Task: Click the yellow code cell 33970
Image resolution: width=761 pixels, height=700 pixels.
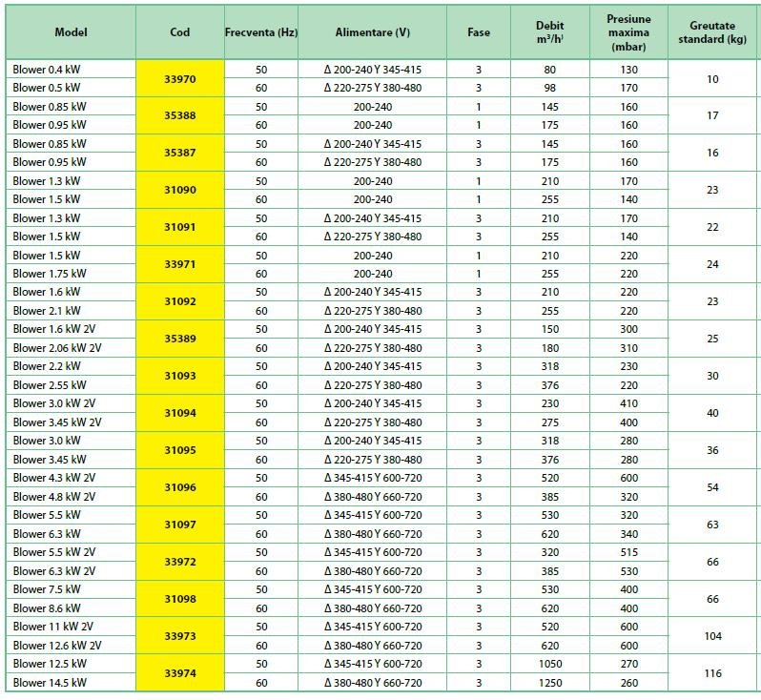Action: pos(179,79)
